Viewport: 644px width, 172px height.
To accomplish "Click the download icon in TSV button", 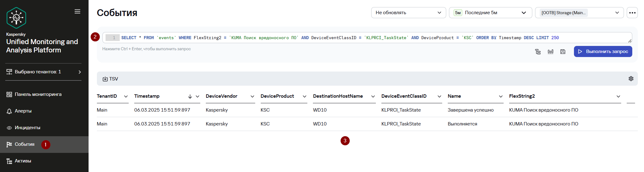I will pos(105,79).
